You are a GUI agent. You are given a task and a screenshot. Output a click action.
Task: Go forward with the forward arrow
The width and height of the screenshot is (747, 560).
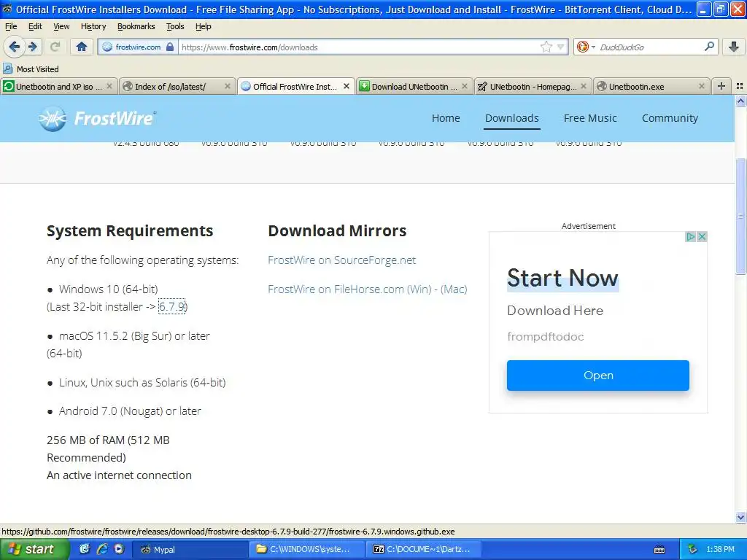[33, 47]
